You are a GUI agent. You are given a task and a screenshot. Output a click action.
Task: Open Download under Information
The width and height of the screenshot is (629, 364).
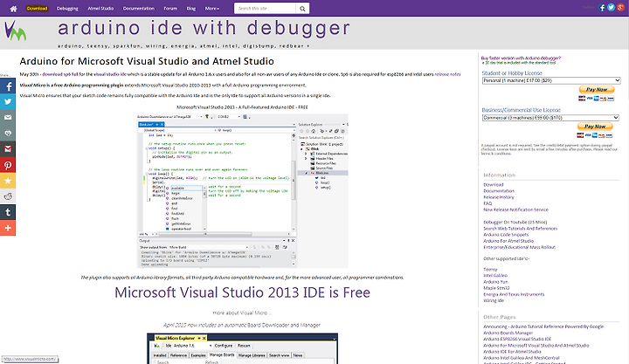point(494,185)
